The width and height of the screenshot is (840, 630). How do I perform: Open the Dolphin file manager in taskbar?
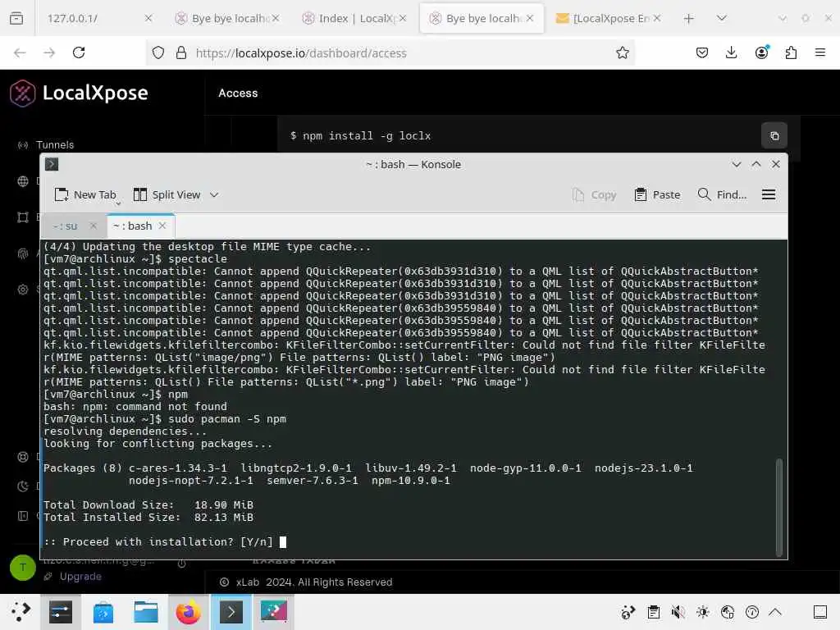coord(146,612)
